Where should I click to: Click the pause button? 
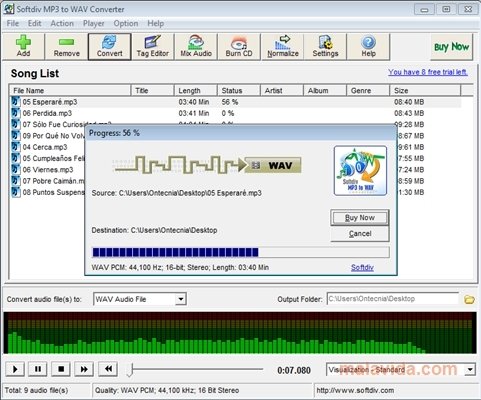38,369
